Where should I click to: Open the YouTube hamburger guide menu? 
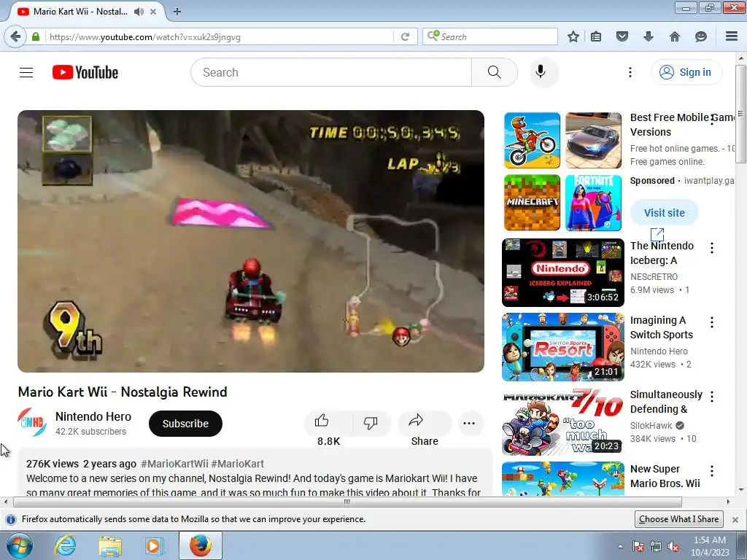pos(26,72)
